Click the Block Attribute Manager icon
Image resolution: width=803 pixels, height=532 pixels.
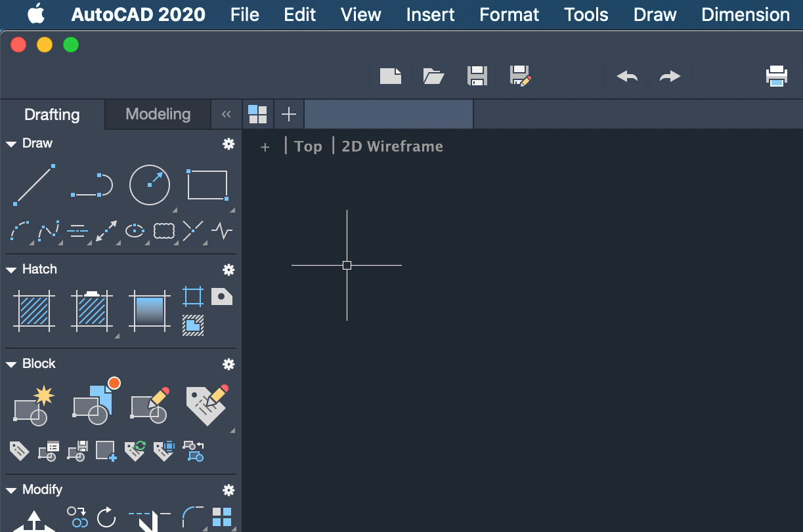49,451
